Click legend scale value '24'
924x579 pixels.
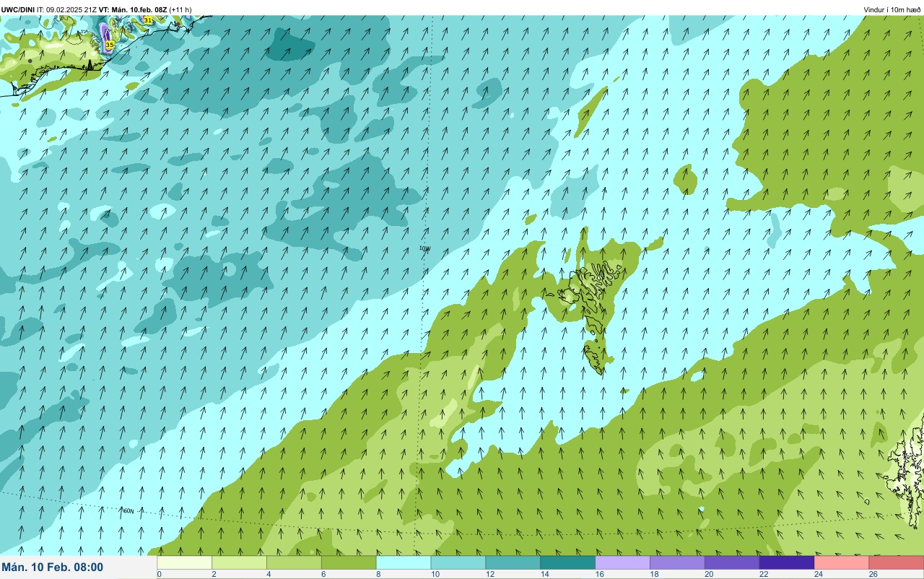point(819,574)
